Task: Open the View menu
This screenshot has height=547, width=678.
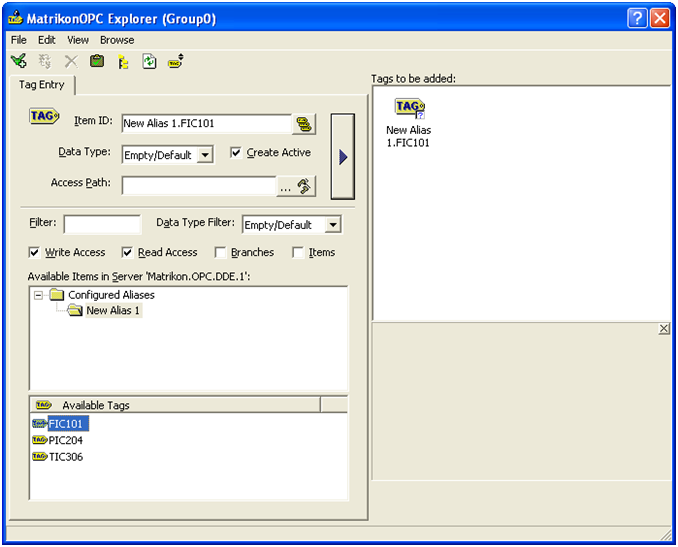Action: click(78, 40)
